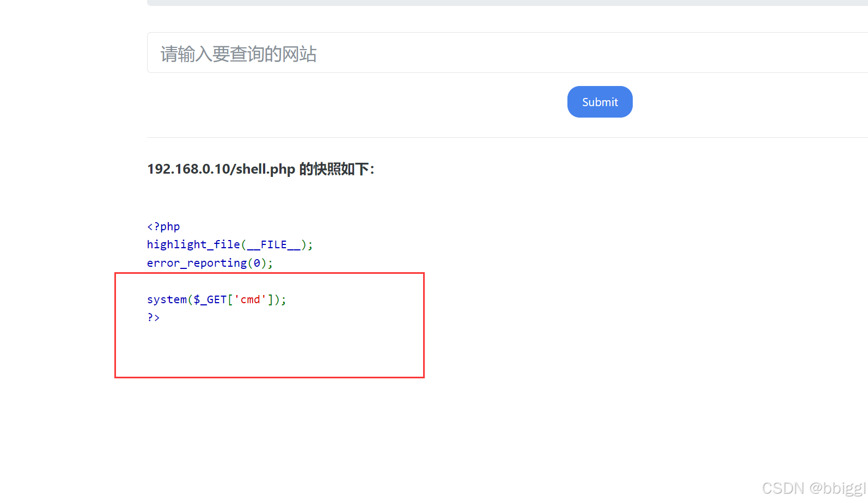Click the 'error_reporting(0);' code line
Image resolution: width=868 pixels, height=503 pixels.
click(x=210, y=263)
